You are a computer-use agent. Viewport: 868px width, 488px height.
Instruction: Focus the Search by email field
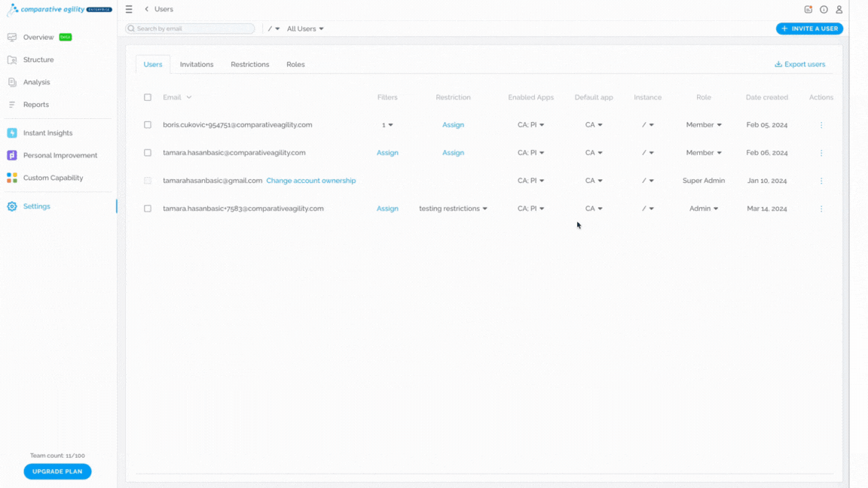(190, 29)
